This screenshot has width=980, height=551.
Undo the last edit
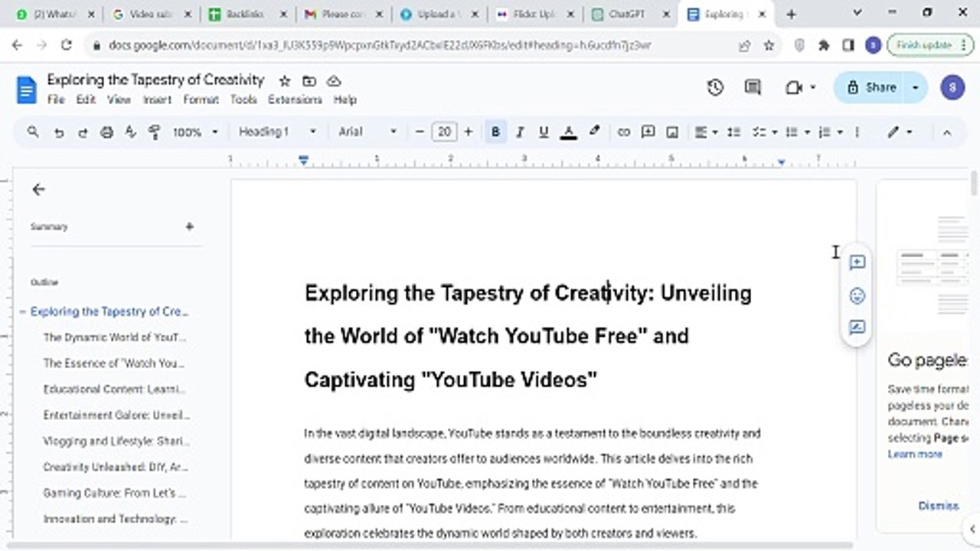[x=58, y=132]
